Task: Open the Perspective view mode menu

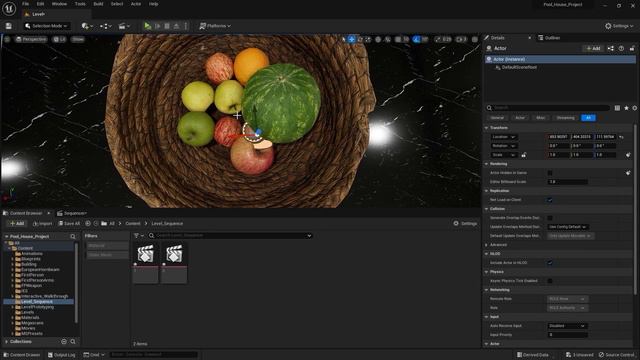Action: [31, 39]
